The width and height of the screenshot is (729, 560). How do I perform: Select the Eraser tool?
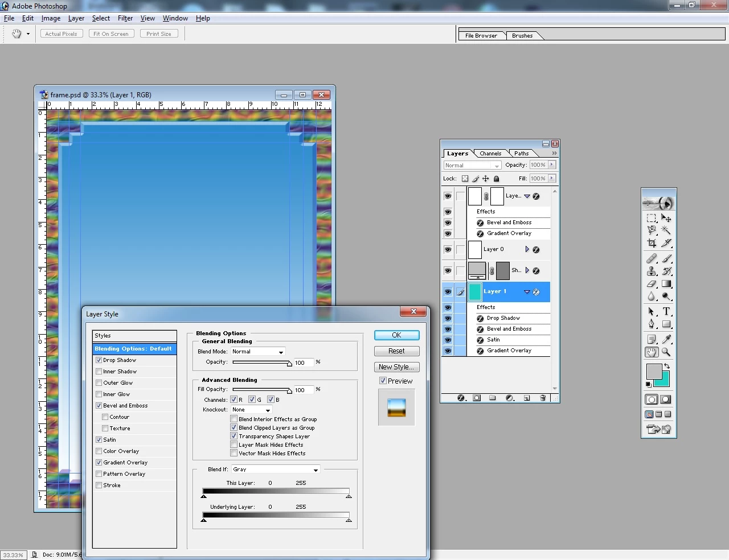pyautogui.click(x=652, y=283)
